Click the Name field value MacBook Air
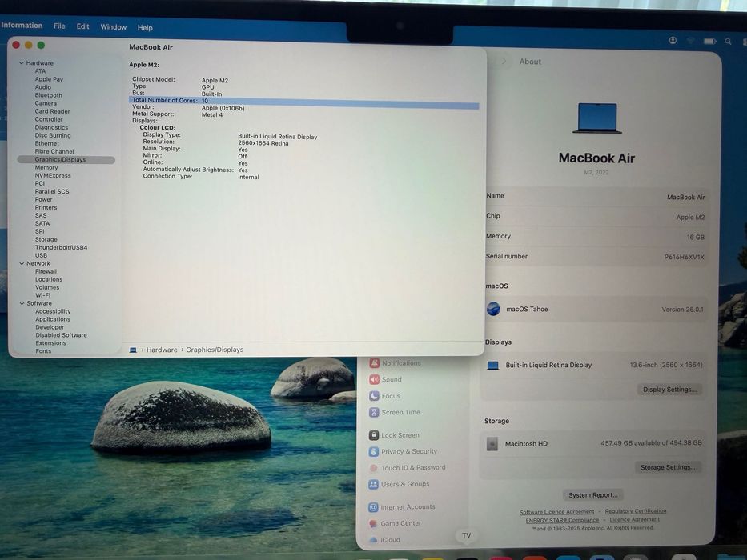The height and width of the screenshot is (560, 747). (685, 197)
